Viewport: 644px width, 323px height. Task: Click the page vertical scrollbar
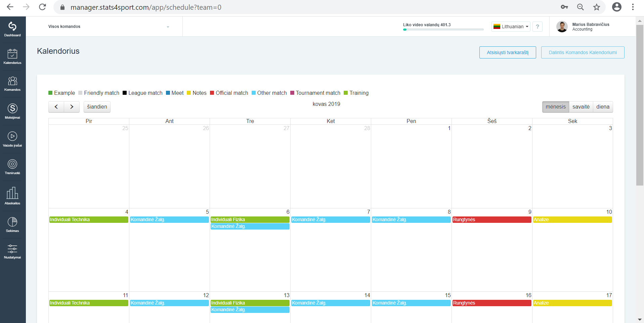pyautogui.click(x=640, y=105)
